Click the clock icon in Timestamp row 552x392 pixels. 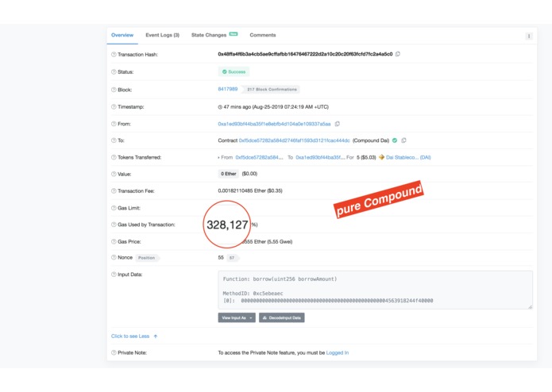[220, 107]
